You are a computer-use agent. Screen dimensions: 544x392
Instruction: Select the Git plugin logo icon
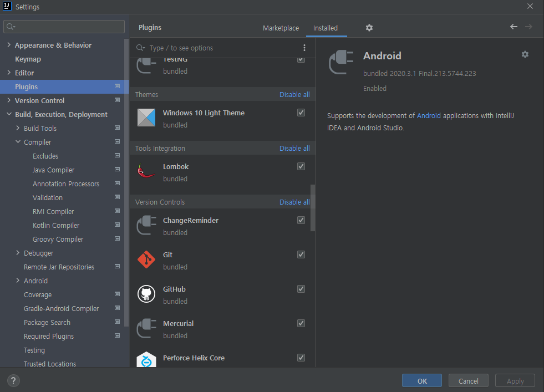(x=146, y=259)
